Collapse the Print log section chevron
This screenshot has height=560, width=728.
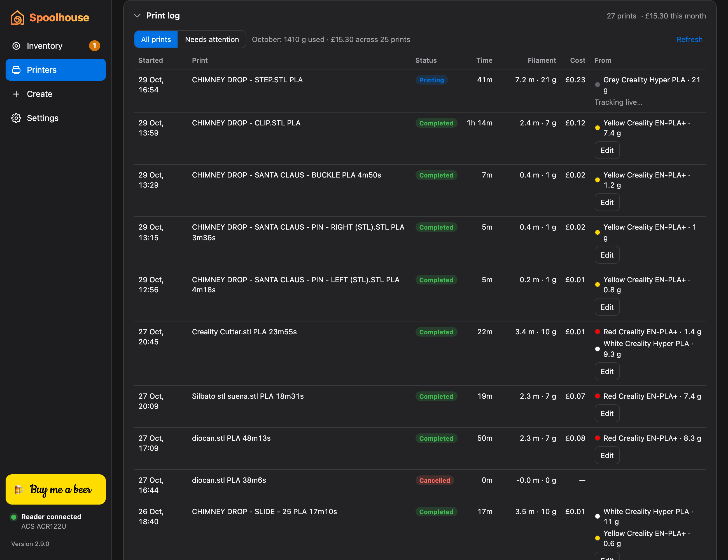pyautogui.click(x=137, y=16)
